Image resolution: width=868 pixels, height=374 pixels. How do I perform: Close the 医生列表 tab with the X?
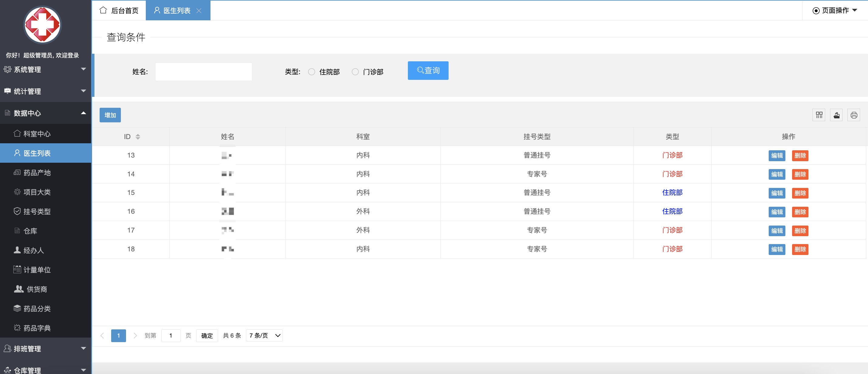point(199,11)
